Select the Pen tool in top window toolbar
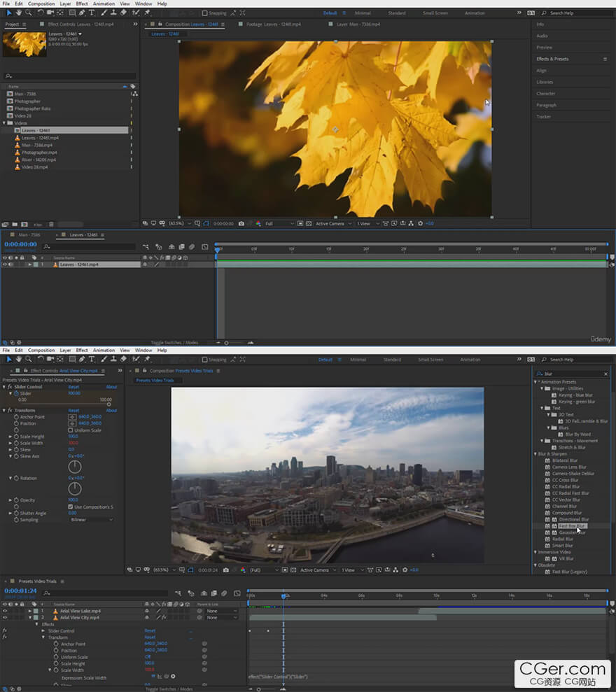Viewport: 616px width, 692px height. point(82,13)
